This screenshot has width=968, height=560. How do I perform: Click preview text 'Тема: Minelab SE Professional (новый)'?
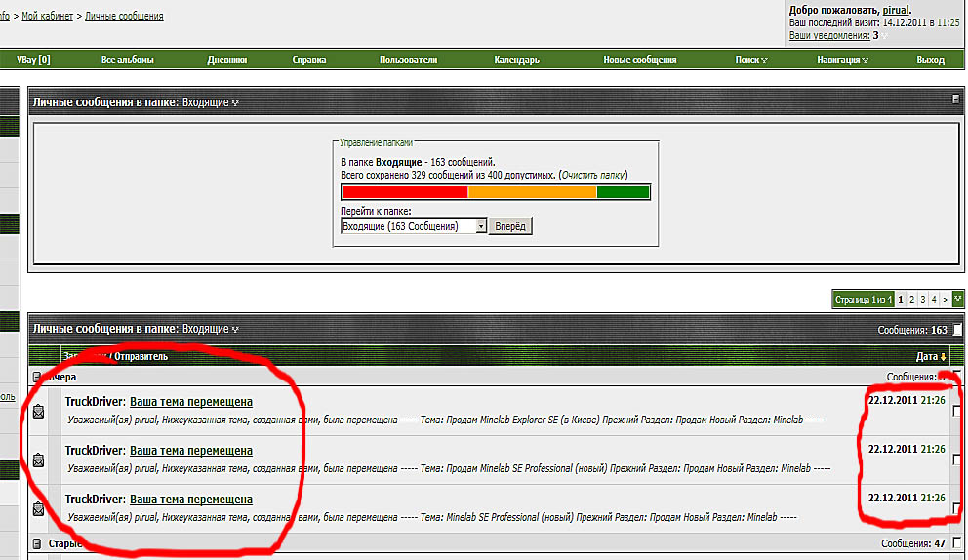click(x=432, y=517)
